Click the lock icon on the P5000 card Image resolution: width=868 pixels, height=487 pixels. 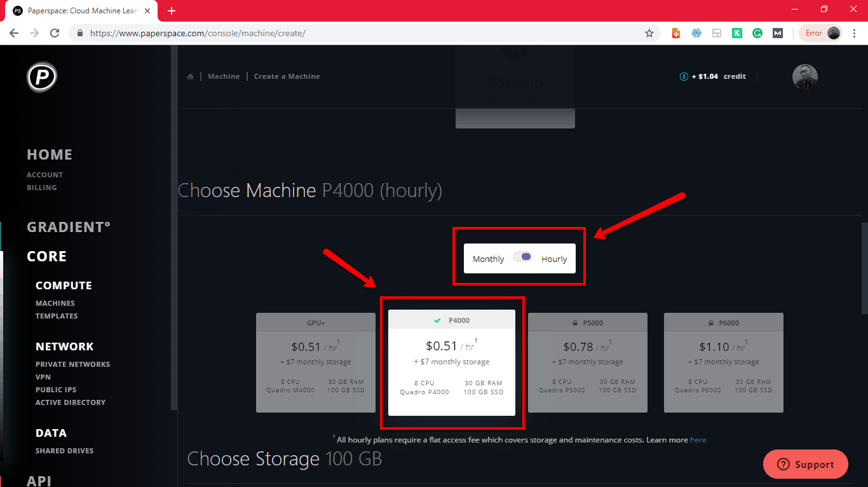(x=574, y=323)
